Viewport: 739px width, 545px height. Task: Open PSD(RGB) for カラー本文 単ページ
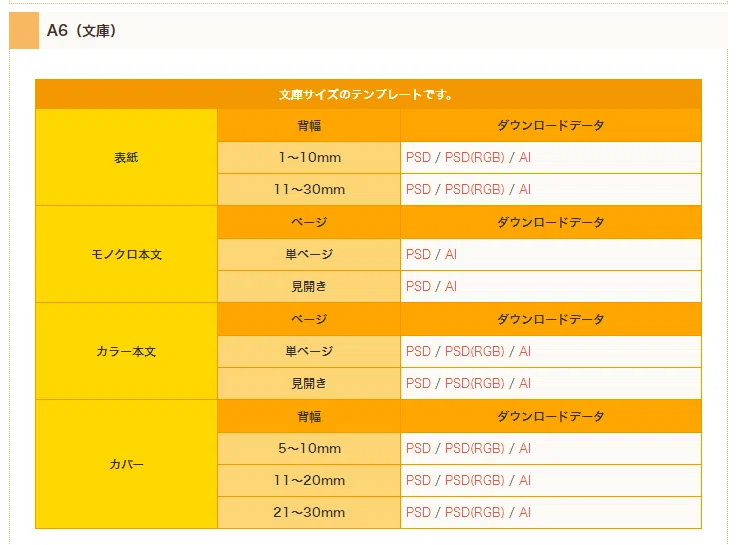(475, 352)
